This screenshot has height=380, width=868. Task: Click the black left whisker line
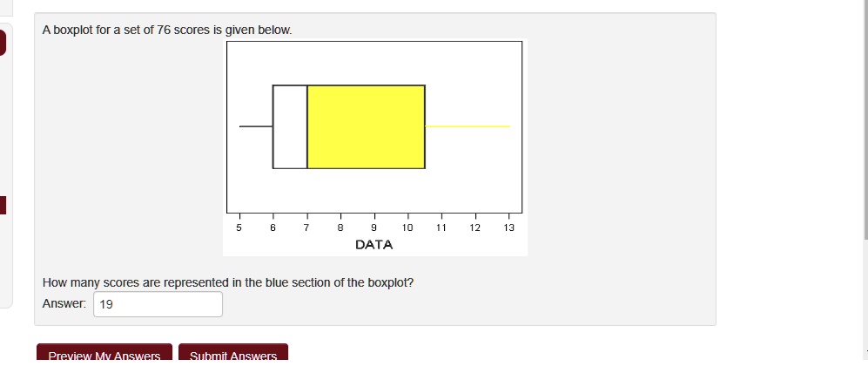click(x=256, y=126)
